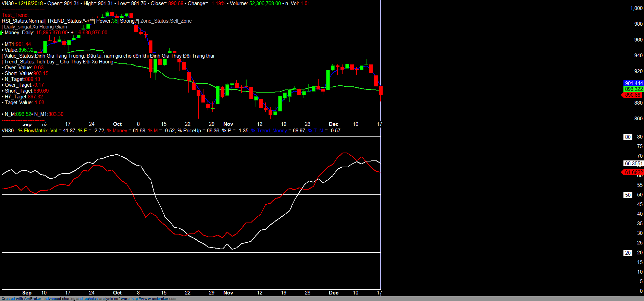Screen dimensions: 644x301
Task: Click the % FlowMatrix_Vol indicator label
Action: (38, 131)
